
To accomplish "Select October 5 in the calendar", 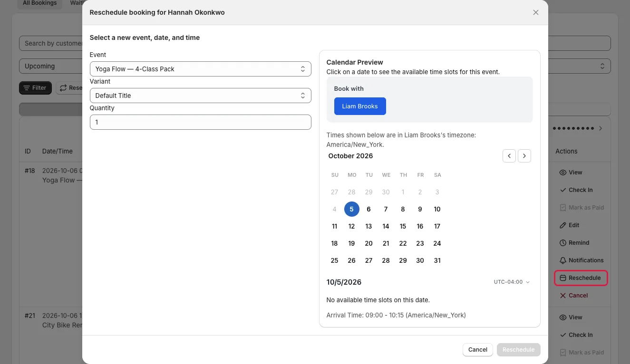I will 352,209.
